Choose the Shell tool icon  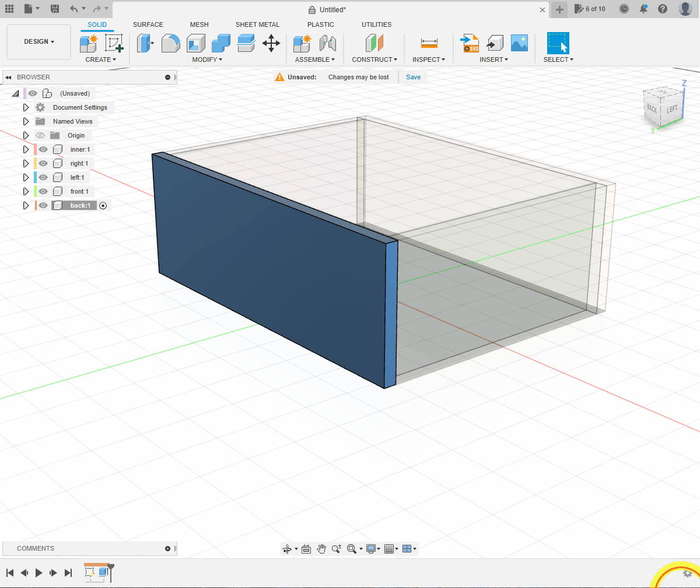pyautogui.click(x=195, y=43)
